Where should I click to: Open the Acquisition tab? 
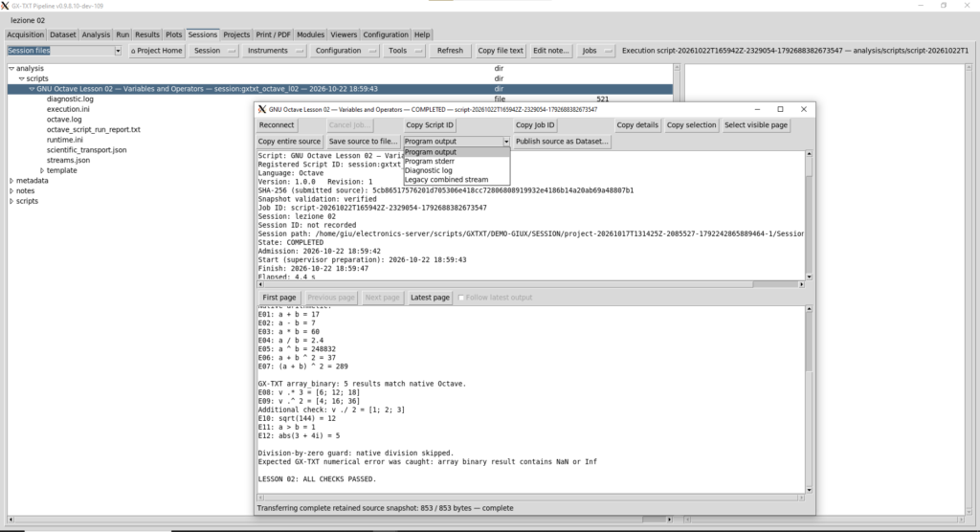click(x=25, y=35)
